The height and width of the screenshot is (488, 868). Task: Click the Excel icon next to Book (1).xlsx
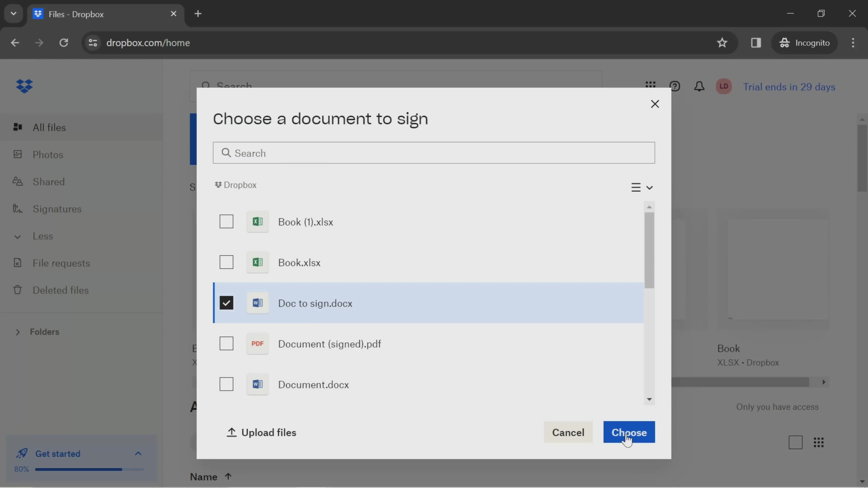257,222
